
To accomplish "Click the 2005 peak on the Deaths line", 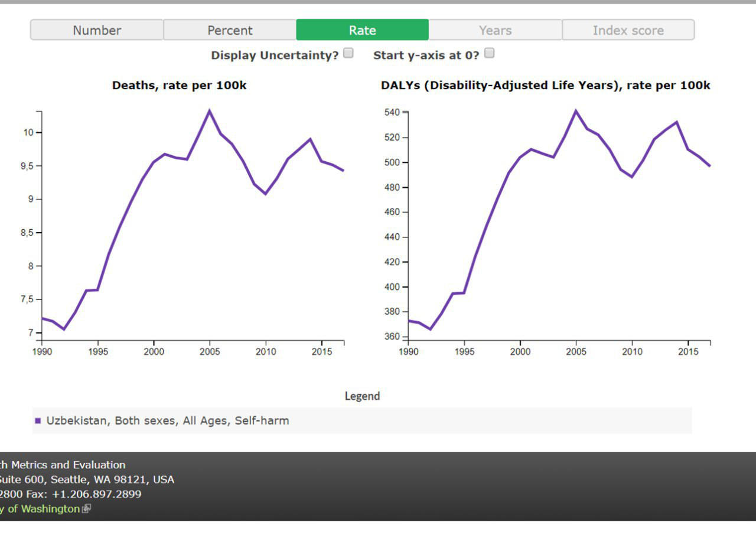I will pyautogui.click(x=209, y=110).
